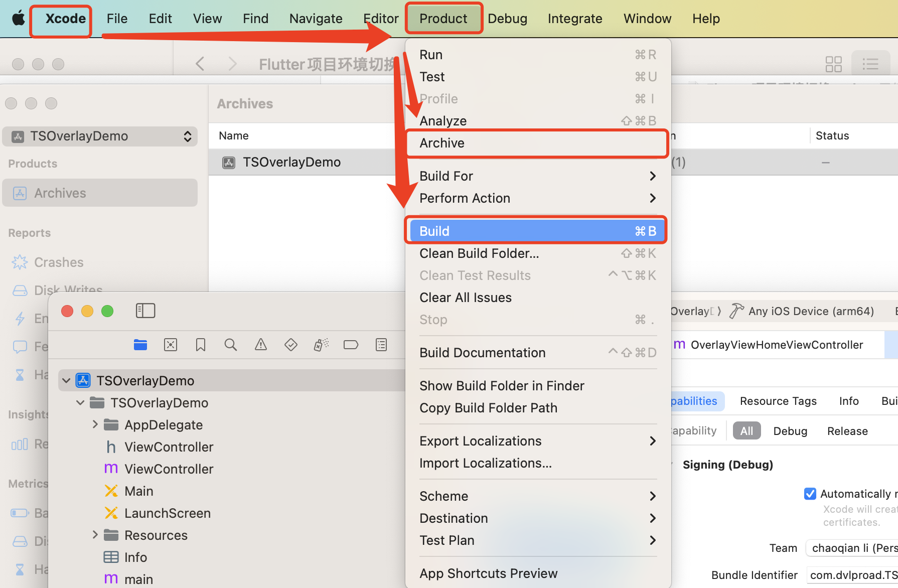Filter capabilities by All
This screenshot has height=588, width=898.
point(746,431)
